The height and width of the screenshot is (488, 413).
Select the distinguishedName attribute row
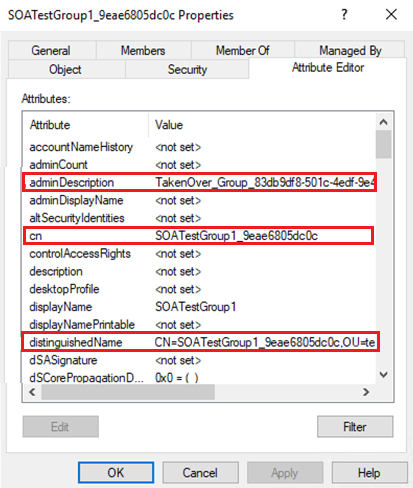[x=199, y=342]
